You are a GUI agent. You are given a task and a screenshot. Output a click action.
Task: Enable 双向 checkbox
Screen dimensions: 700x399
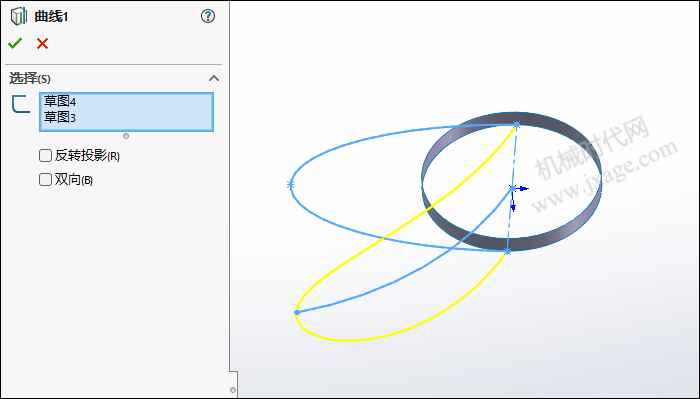45,180
